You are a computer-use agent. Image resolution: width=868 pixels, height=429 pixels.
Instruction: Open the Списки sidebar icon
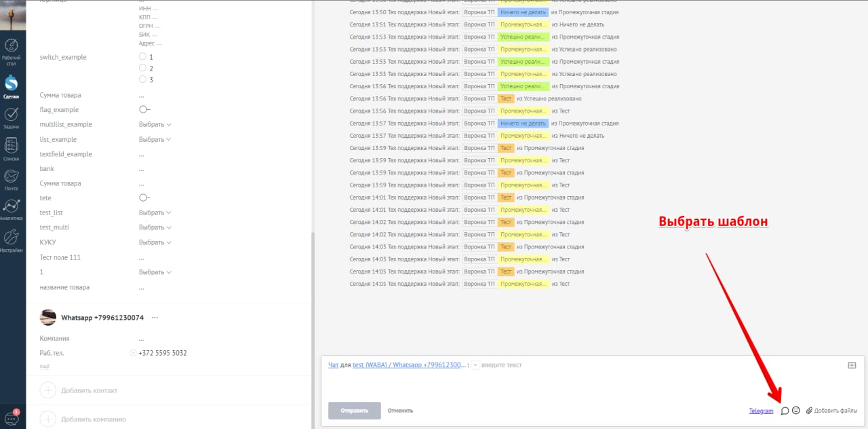[x=11, y=149]
